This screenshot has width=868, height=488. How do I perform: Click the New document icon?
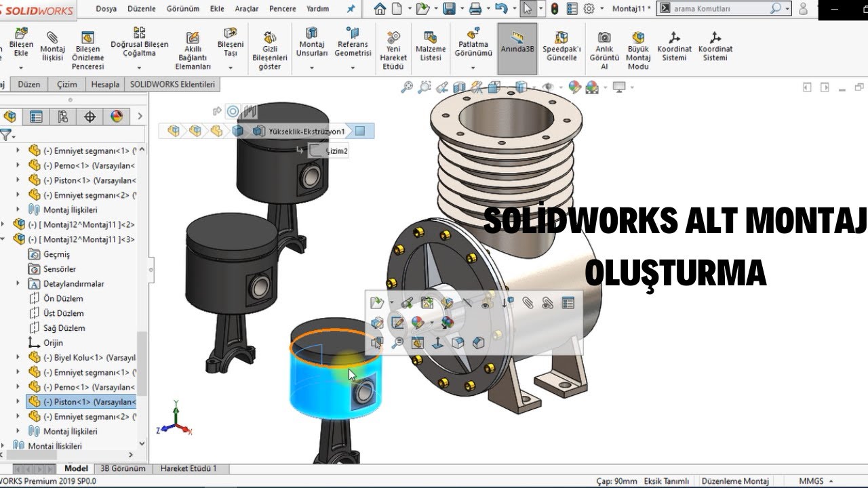(x=397, y=9)
